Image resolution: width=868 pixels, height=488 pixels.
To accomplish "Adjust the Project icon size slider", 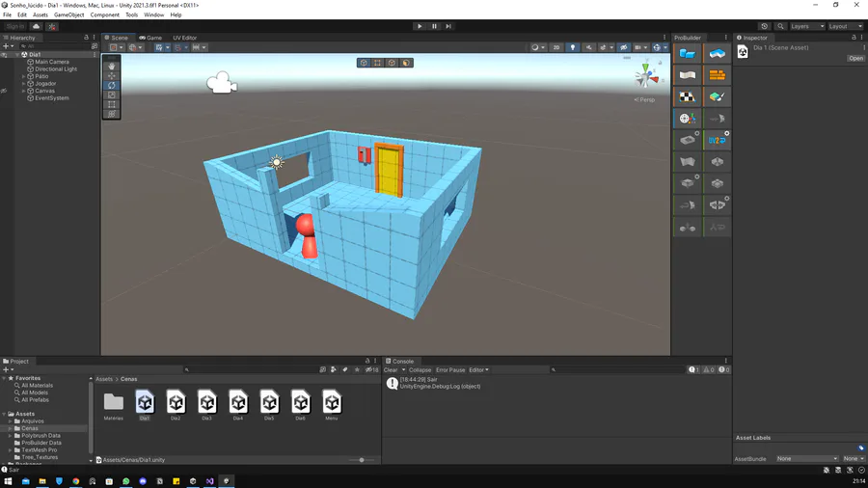I will [362, 460].
